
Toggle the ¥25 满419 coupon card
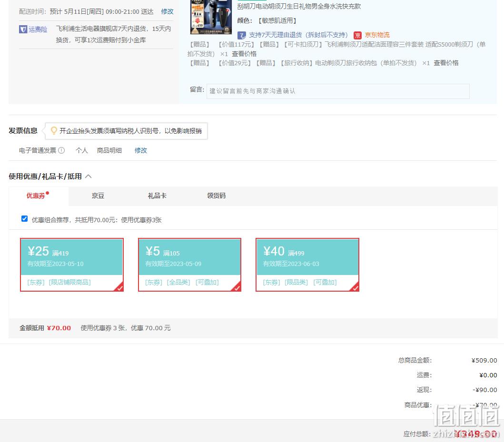point(72,265)
